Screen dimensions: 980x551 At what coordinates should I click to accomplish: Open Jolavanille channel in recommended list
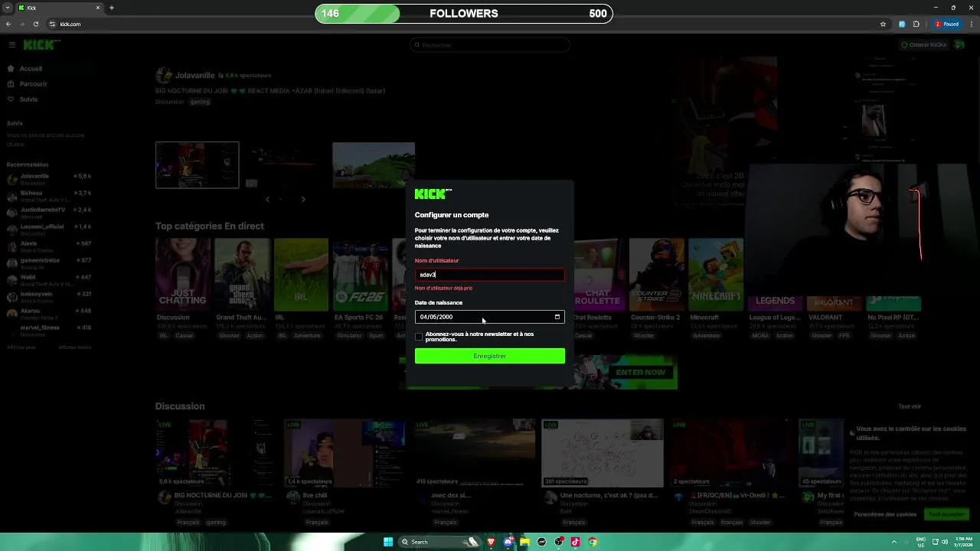click(48, 179)
